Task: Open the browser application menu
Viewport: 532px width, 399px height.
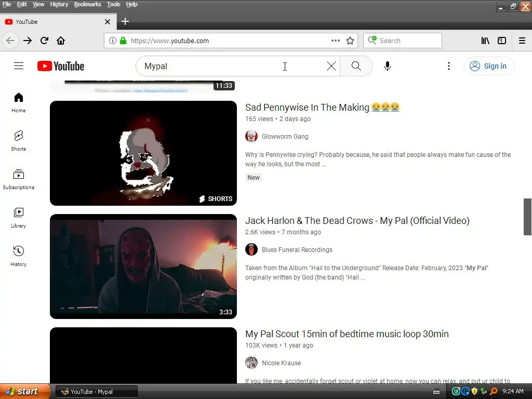Action: pyautogui.click(x=522, y=41)
